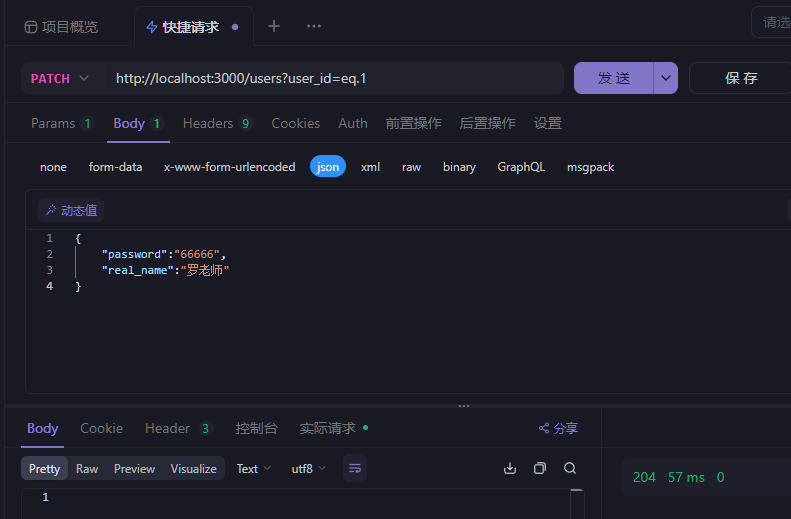Click the 57 ms response time

pos(686,477)
